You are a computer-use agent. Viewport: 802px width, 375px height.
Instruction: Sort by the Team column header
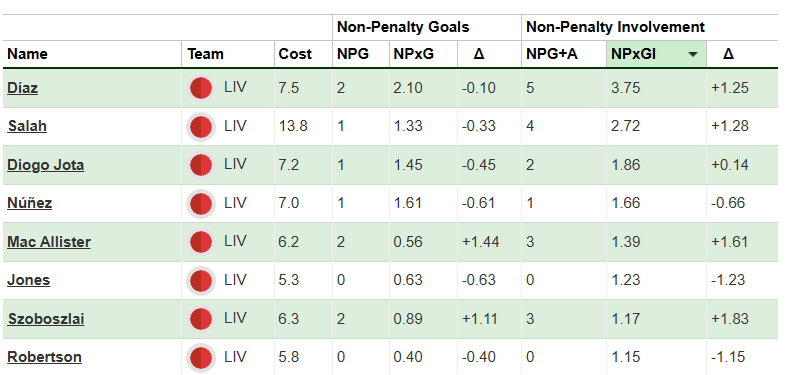[205, 54]
